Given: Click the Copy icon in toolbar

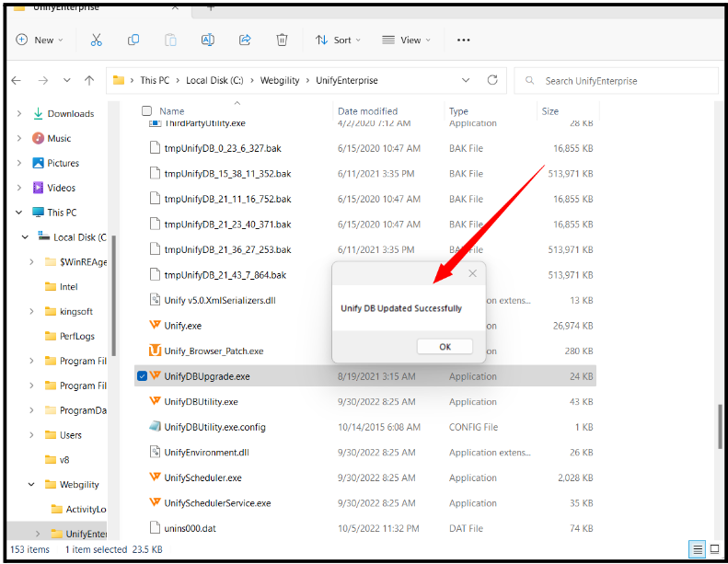Looking at the screenshot, I should click(133, 40).
